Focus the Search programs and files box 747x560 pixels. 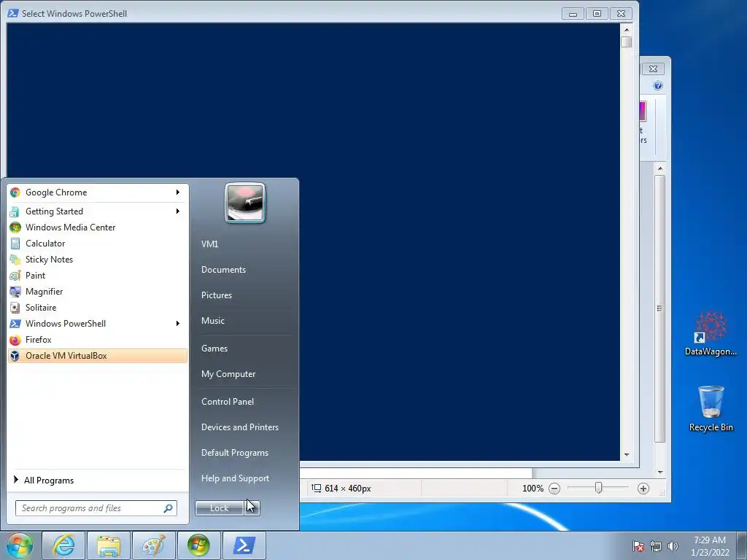click(96, 508)
